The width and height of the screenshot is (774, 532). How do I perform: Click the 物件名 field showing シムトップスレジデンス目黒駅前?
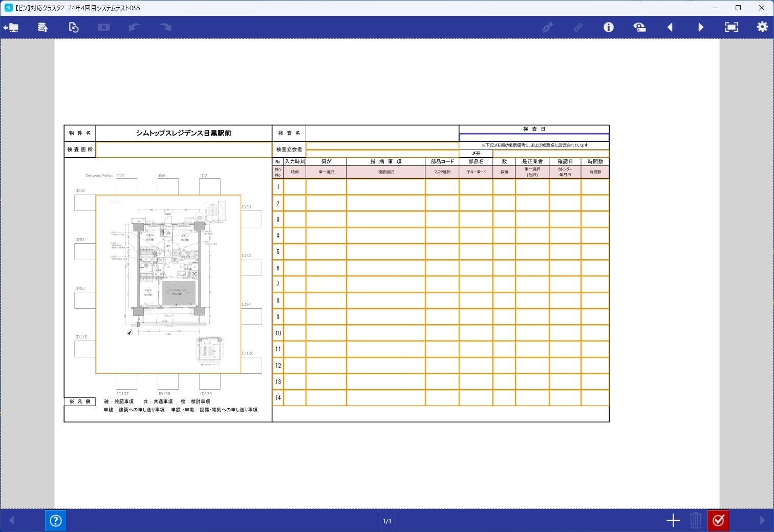point(184,133)
